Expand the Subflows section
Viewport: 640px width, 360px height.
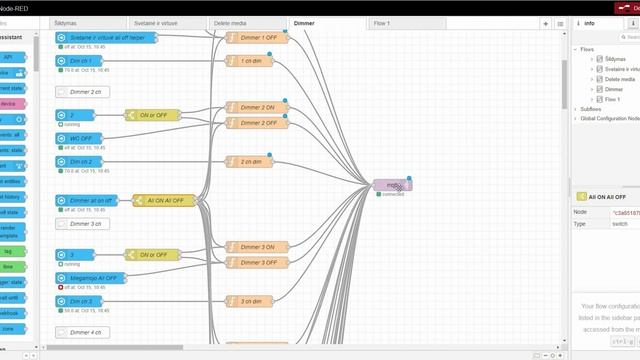pyautogui.click(x=576, y=109)
